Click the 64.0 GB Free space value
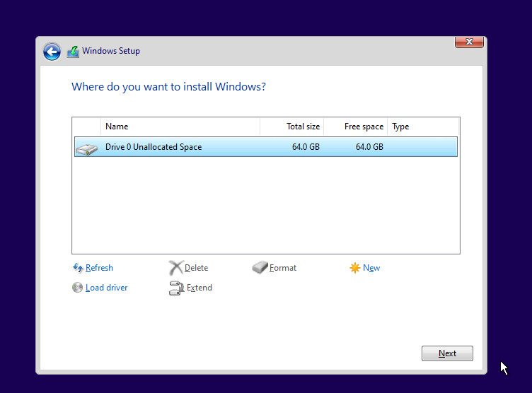532x393 pixels. pyautogui.click(x=369, y=147)
